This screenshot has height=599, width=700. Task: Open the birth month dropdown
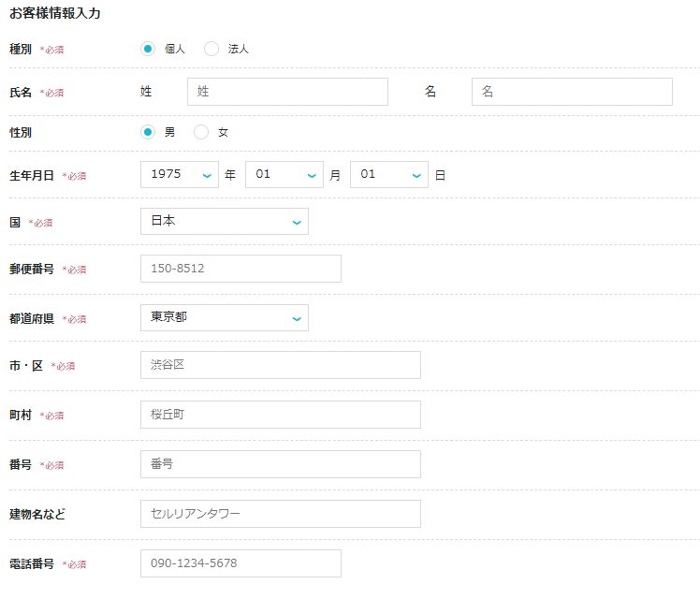(x=284, y=174)
